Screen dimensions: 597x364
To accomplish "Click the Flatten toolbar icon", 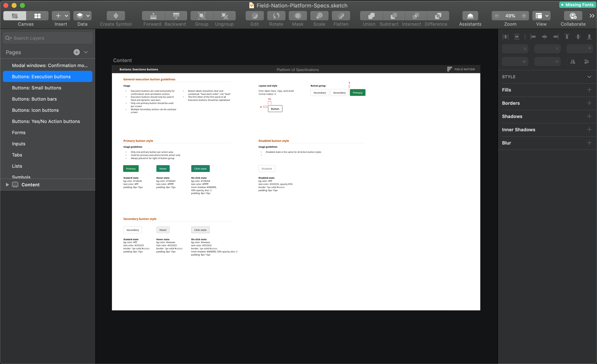I will [341, 16].
